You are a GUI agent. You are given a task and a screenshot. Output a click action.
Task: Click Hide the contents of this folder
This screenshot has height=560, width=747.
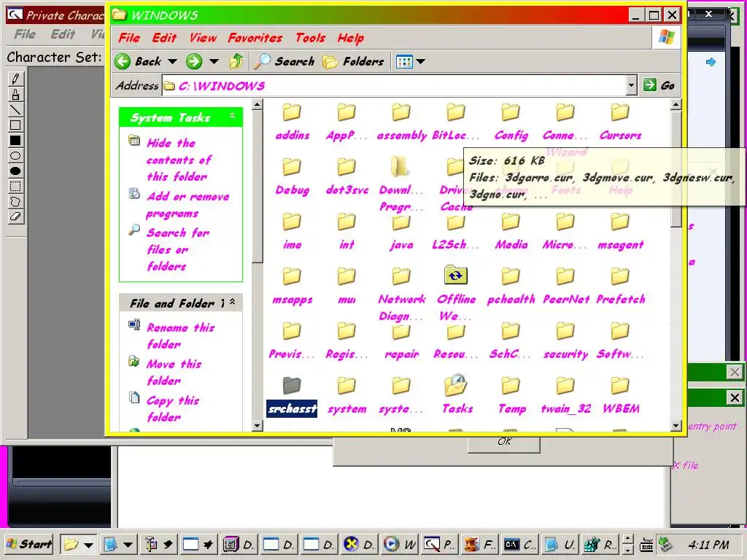pos(179,160)
